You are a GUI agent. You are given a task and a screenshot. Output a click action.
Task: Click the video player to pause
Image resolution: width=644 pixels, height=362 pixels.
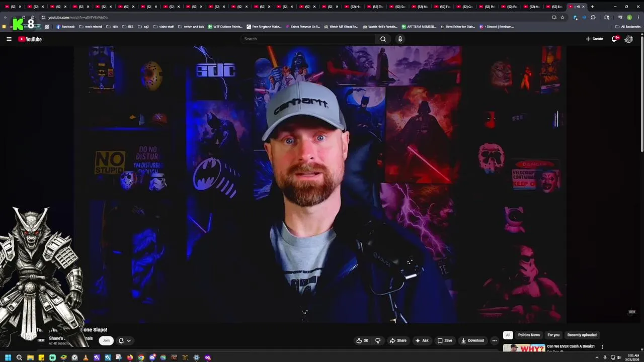320,184
